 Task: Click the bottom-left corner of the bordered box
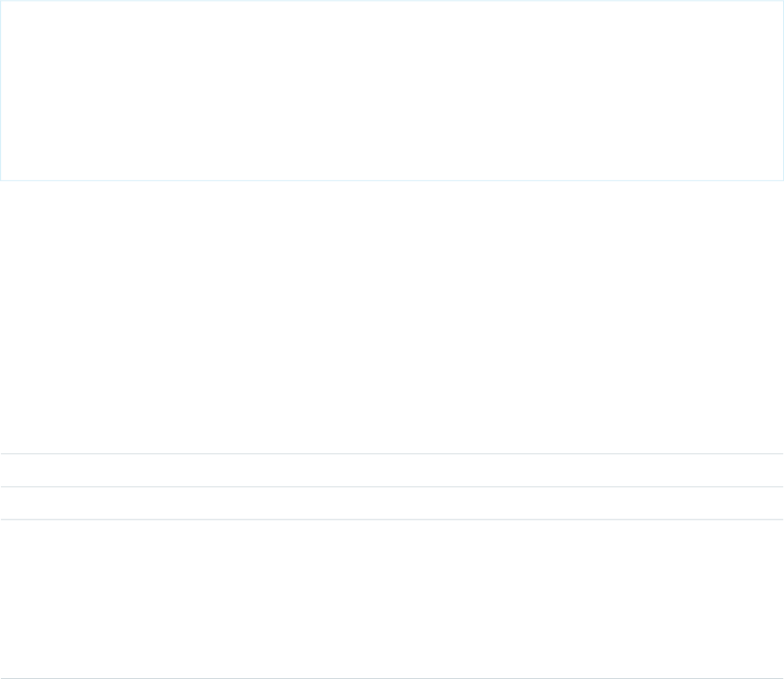point(1,180)
